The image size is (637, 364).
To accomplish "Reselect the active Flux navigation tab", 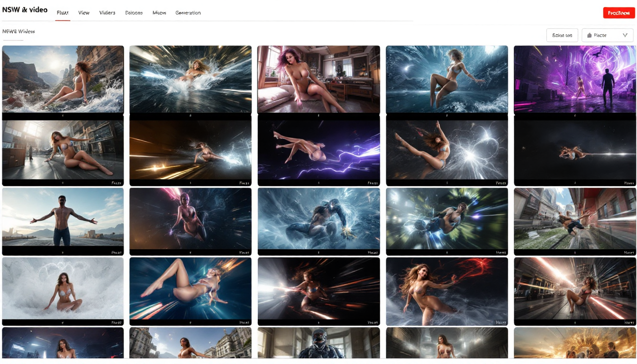I will click(x=62, y=13).
